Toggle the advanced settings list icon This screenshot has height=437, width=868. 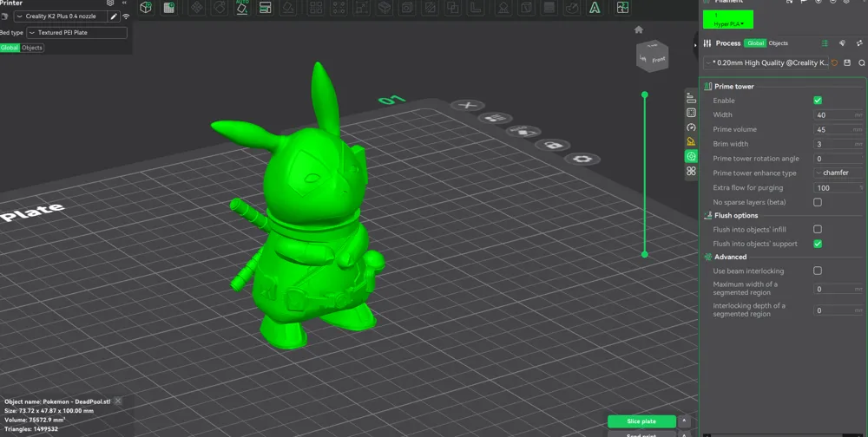[825, 43]
